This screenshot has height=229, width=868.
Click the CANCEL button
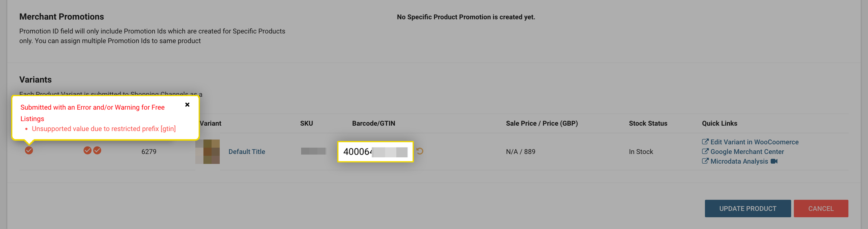pyautogui.click(x=821, y=209)
